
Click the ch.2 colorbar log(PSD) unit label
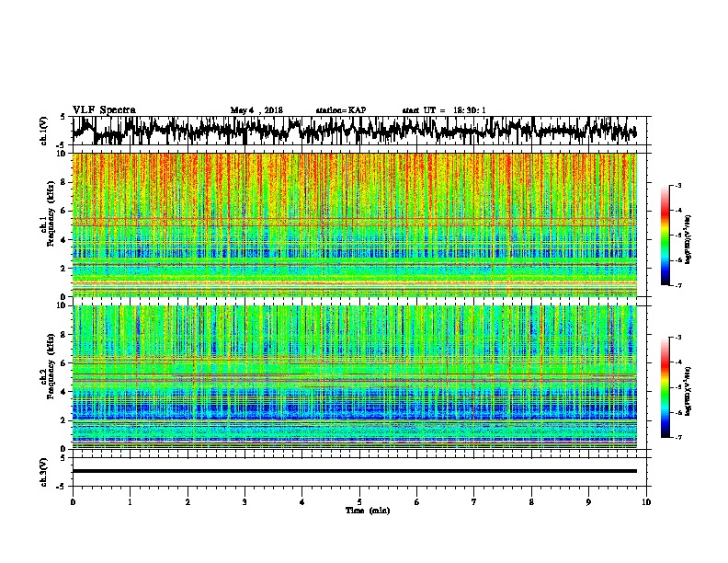[688, 391]
